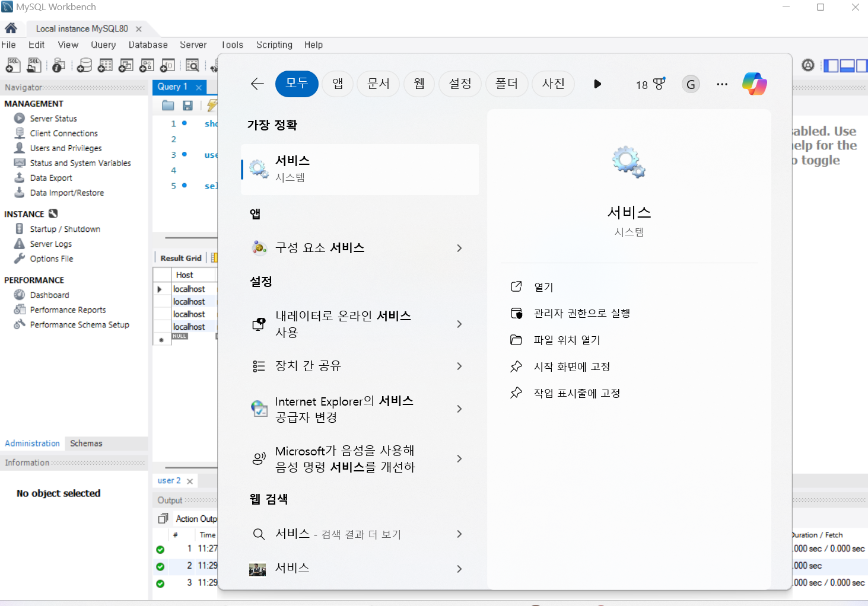The height and width of the screenshot is (606, 868).
Task: Open script file folder icon in Query 1
Action: coord(168,106)
